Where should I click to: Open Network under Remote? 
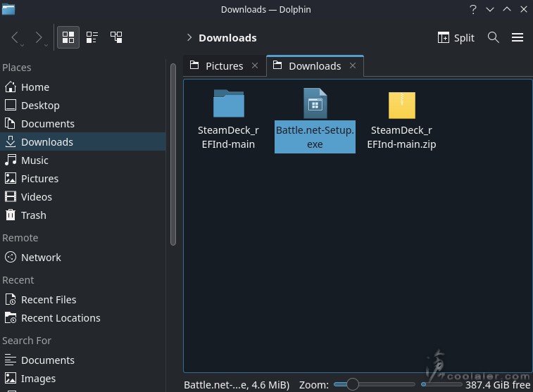(82, 258)
